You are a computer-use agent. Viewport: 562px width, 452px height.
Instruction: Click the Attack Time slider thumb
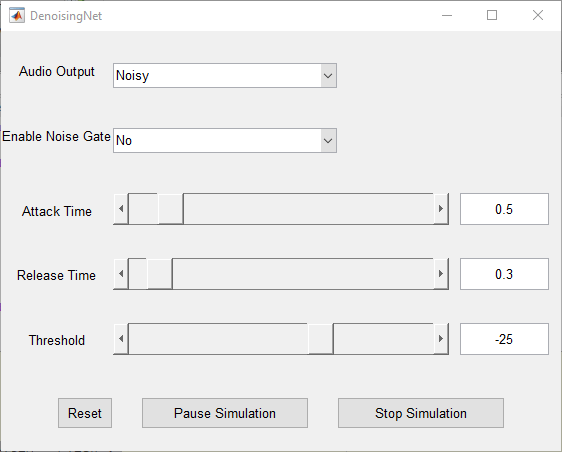[171, 209]
